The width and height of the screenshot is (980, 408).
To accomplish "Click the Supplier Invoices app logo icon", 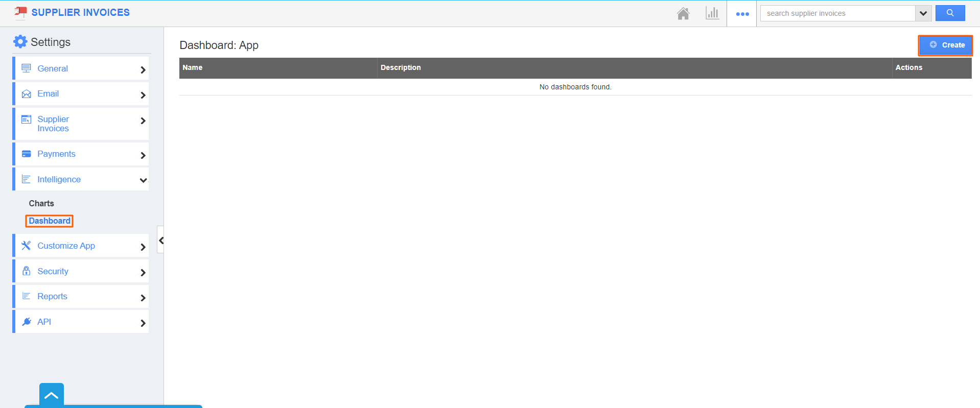I will pyautogui.click(x=20, y=12).
